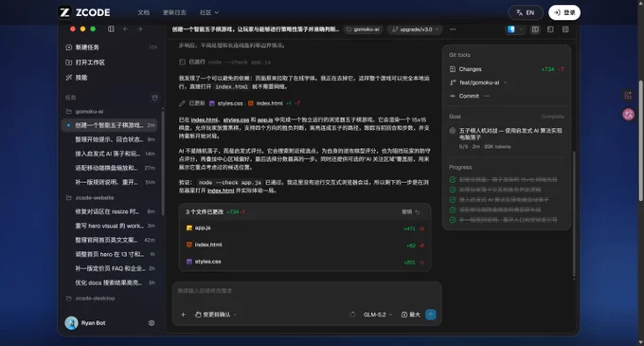This screenshot has width=644, height=346.
Task: Select task 创建一个智能五子棋游戏 in sidebar
Action: point(109,125)
